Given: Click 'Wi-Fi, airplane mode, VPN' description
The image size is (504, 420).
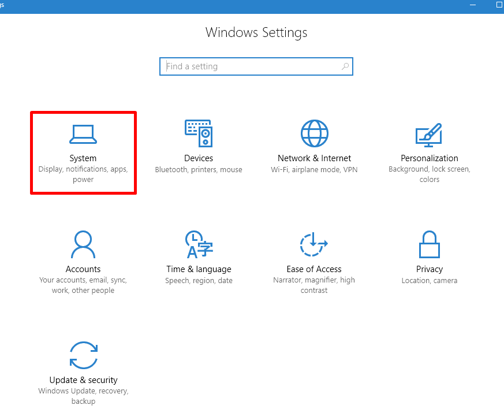Looking at the screenshot, I should [x=314, y=169].
